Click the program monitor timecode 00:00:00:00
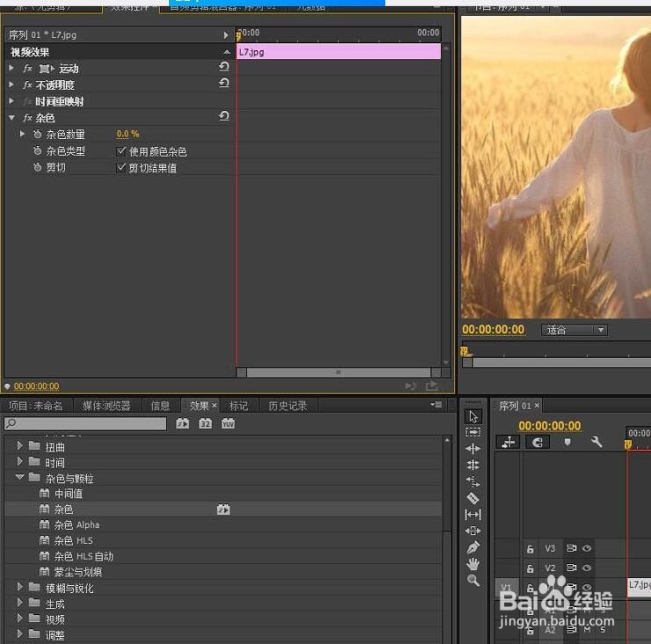The image size is (651, 644). 494,330
